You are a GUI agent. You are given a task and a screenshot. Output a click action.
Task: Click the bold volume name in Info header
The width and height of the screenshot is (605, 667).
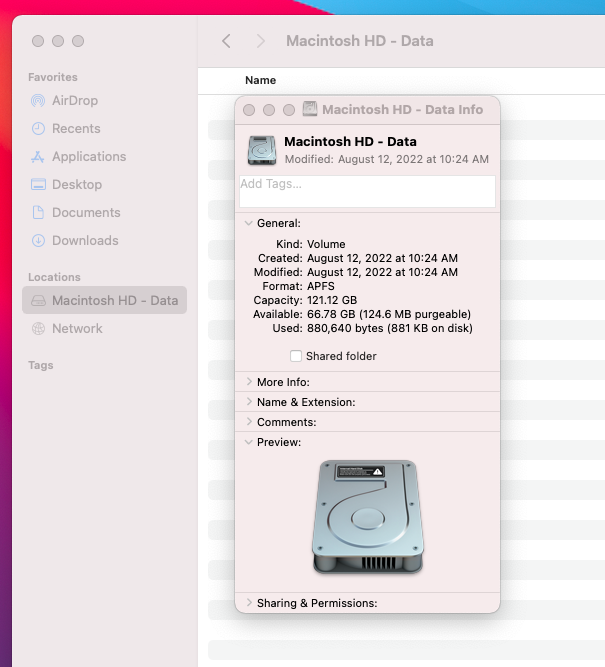(x=350, y=141)
